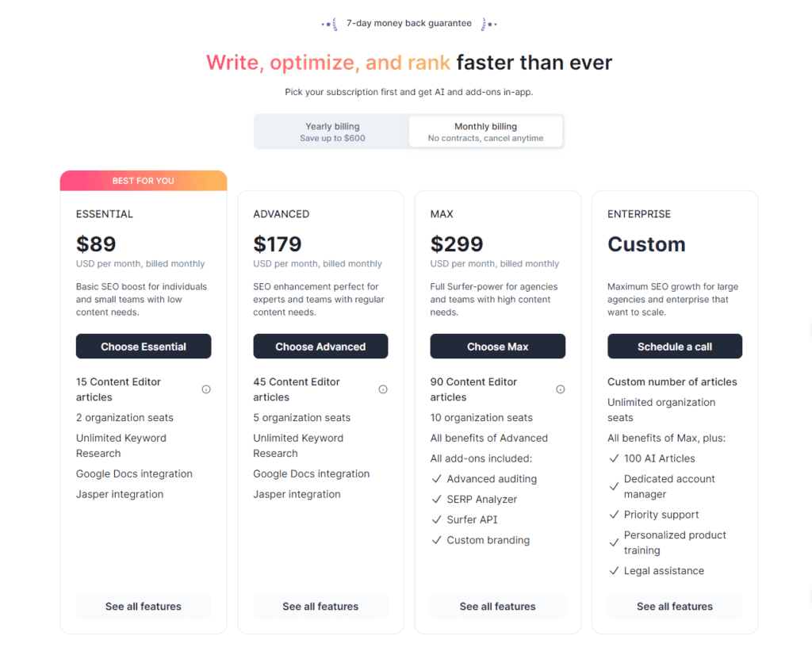Open info tooltip for 90 Content Editor articles
812x663 pixels.
click(561, 389)
